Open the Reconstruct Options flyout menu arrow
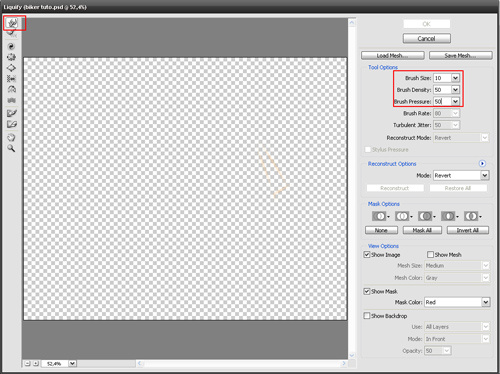The width and height of the screenshot is (500, 374). pos(482,163)
